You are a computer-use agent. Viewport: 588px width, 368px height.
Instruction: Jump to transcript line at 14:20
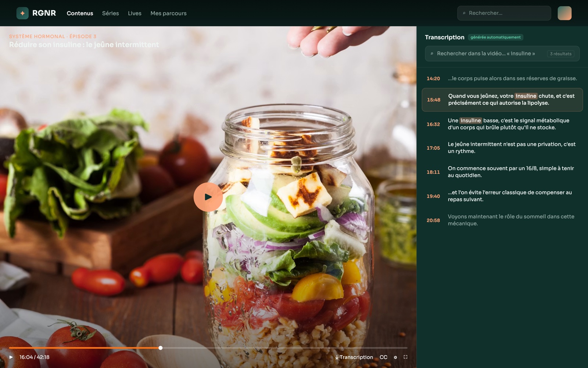pyautogui.click(x=502, y=78)
